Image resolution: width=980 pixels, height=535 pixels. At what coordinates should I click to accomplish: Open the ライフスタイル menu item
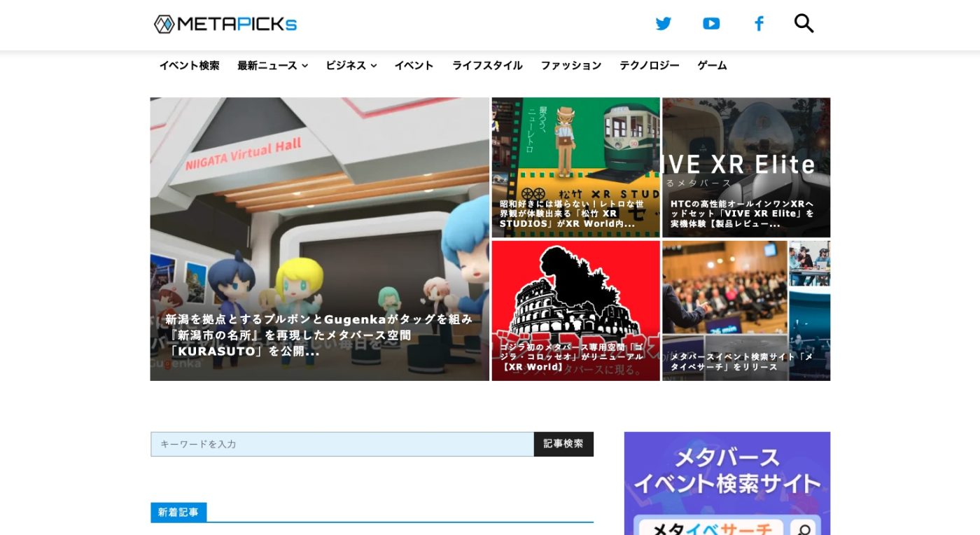pos(487,65)
